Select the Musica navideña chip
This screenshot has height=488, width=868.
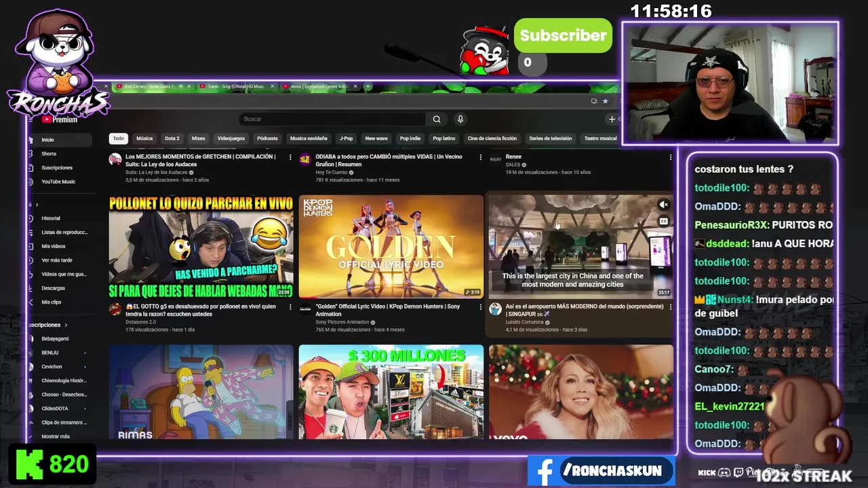click(309, 138)
